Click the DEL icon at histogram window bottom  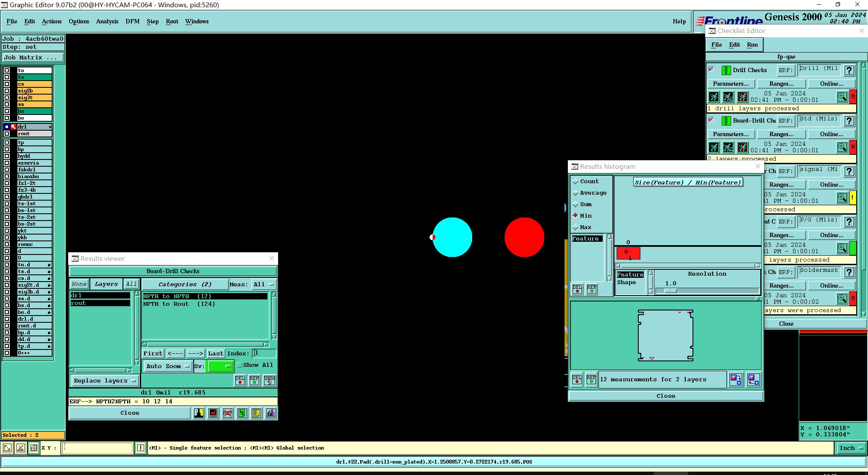(x=577, y=380)
